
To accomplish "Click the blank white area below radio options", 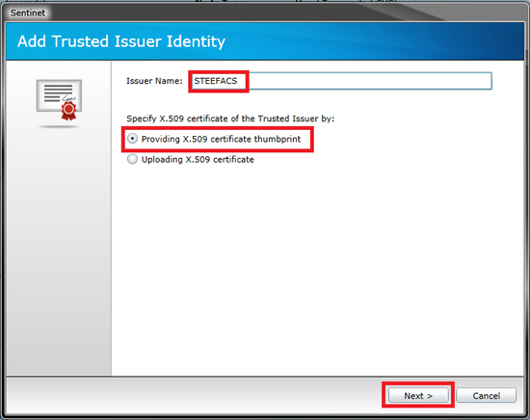I will click(x=318, y=271).
